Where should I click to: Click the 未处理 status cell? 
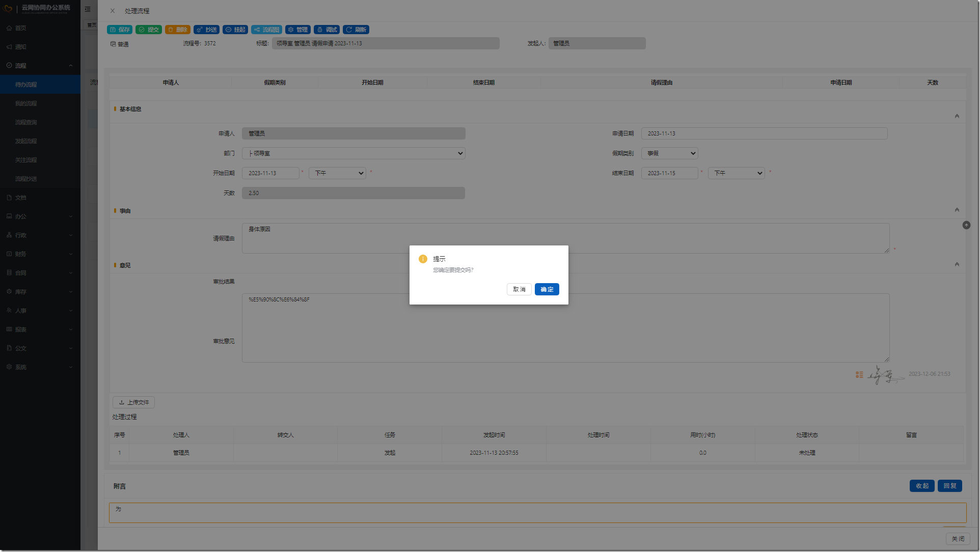click(807, 453)
